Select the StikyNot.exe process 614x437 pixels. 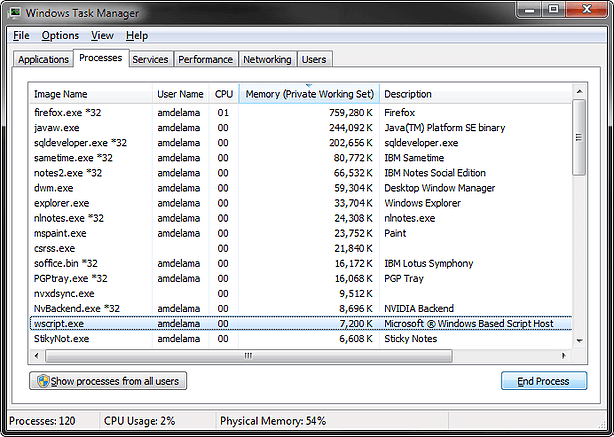click(x=301, y=339)
